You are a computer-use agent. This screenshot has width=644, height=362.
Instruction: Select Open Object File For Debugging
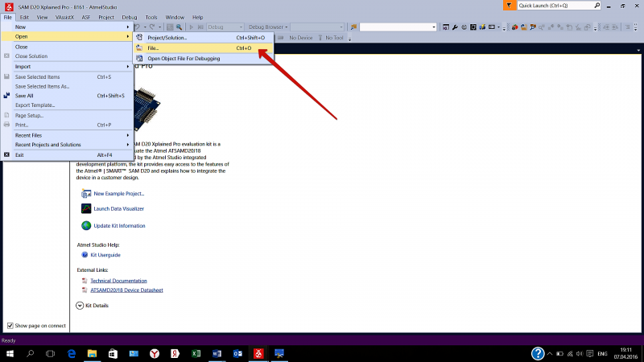(204, 58)
